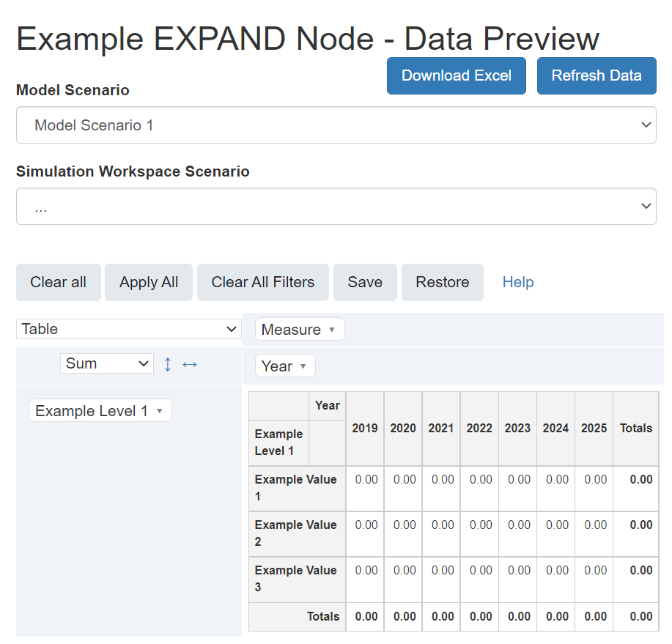This screenshot has height=644, width=672.
Task: Click the Example Value 2 row header
Action: (296, 533)
